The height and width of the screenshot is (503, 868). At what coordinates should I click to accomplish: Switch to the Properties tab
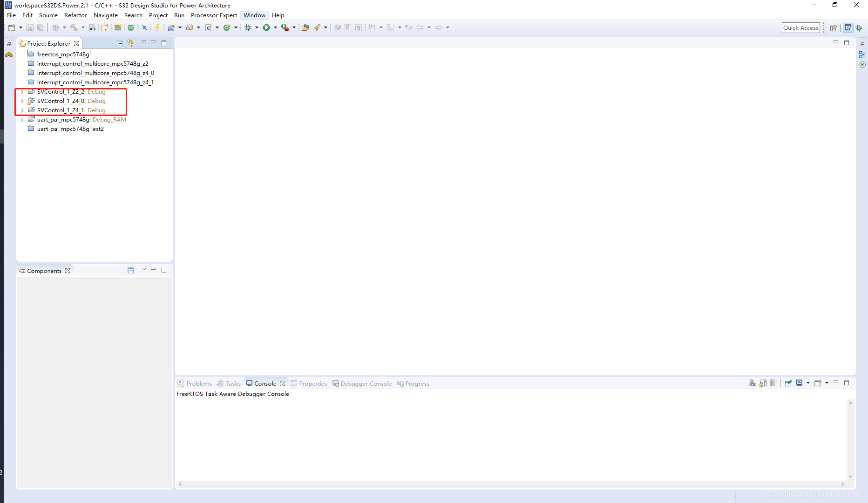309,384
